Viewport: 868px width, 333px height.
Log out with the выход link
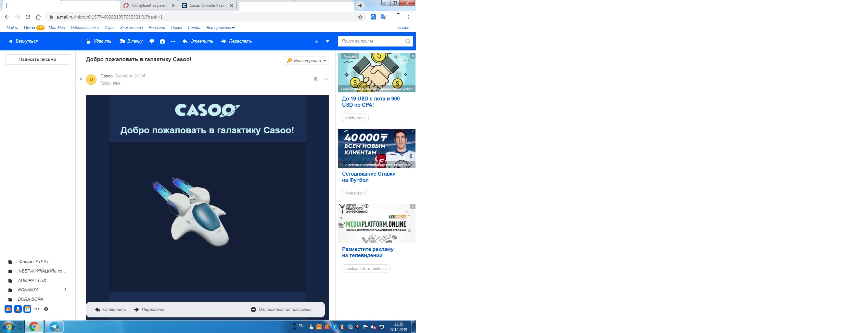point(404,28)
